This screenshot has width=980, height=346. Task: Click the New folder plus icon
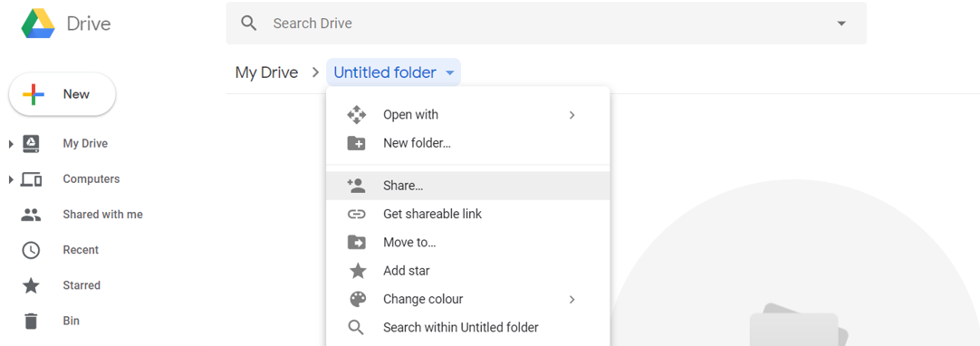tap(356, 143)
